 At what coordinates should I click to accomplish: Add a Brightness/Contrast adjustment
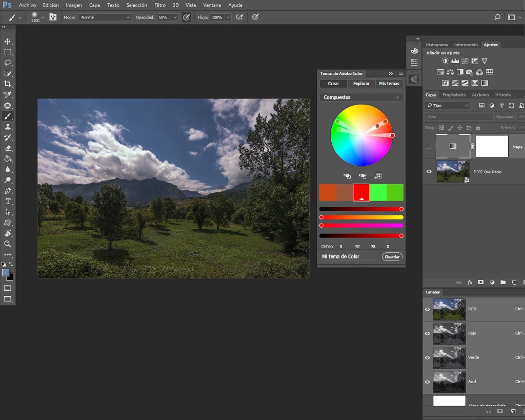pyautogui.click(x=445, y=61)
